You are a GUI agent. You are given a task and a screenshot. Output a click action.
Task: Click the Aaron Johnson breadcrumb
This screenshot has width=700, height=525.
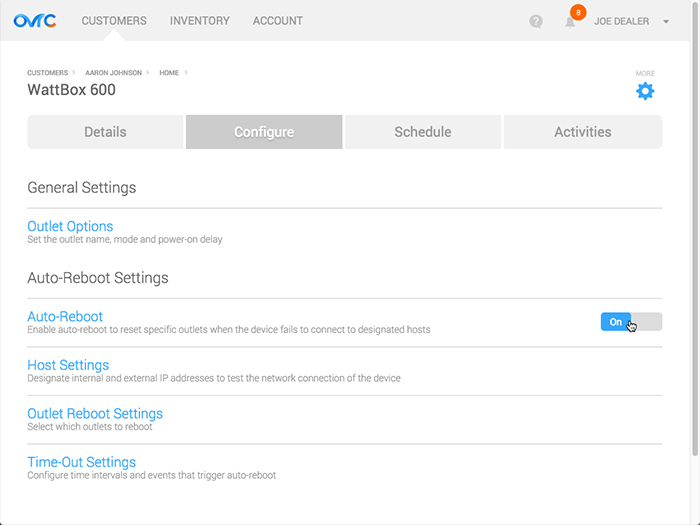pyautogui.click(x=113, y=73)
